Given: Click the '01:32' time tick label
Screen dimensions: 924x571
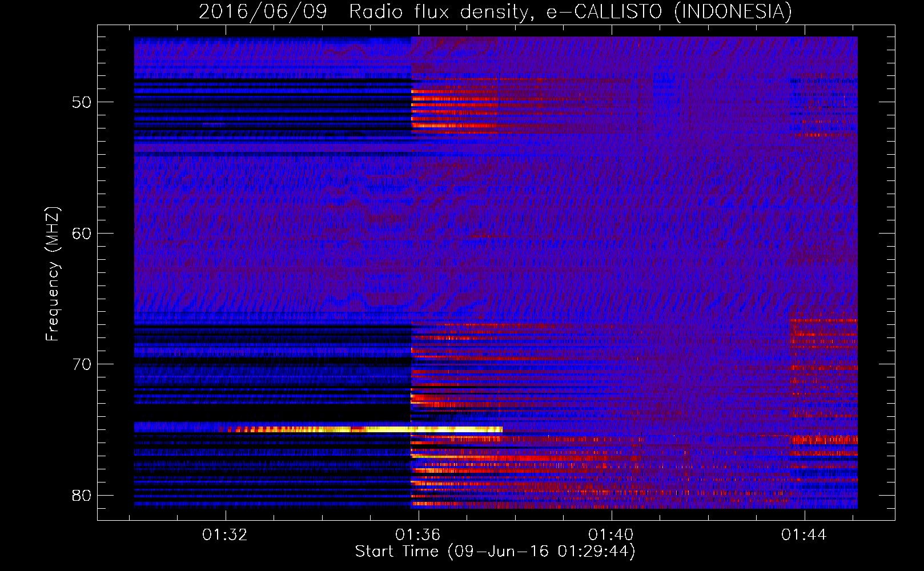Looking at the screenshot, I should (225, 535).
